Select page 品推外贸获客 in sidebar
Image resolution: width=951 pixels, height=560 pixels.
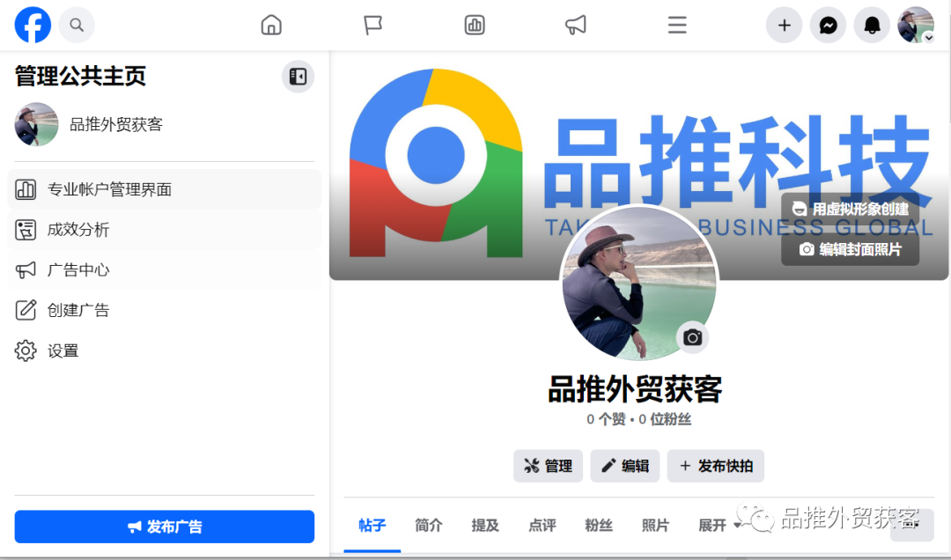[x=164, y=124]
